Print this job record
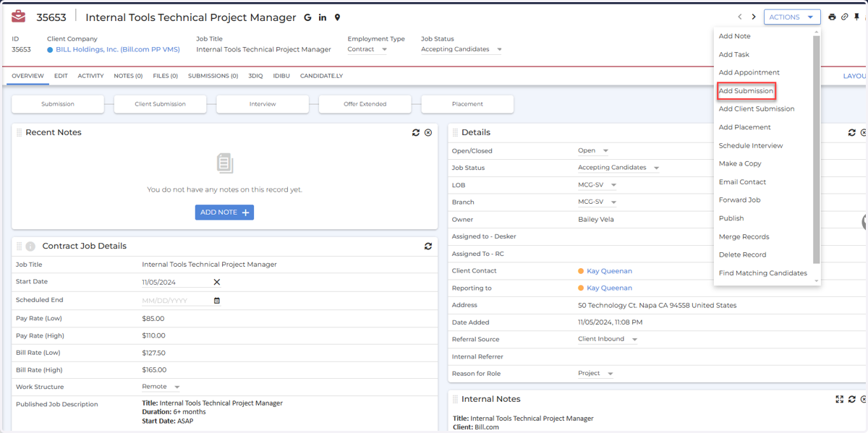868x433 pixels. pyautogui.click(x=832, y=17)
